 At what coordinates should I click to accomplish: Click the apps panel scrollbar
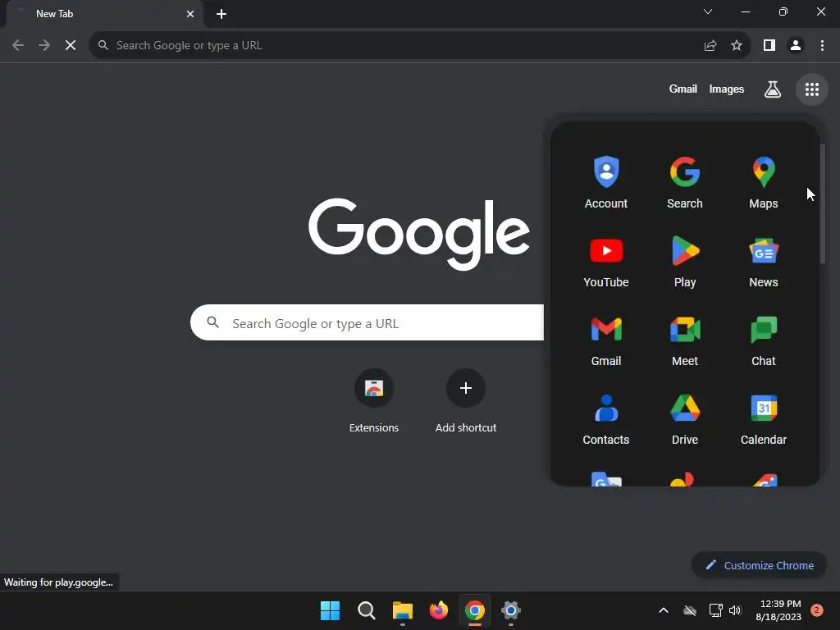click(x=822, y=203)
